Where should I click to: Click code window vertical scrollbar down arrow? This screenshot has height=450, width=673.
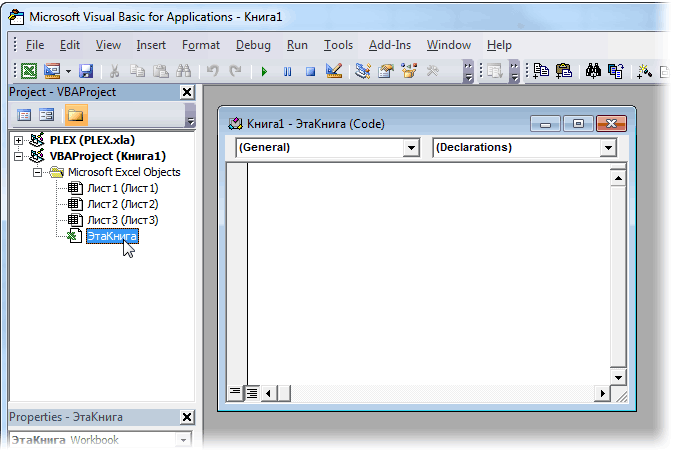tap(618, 377)
